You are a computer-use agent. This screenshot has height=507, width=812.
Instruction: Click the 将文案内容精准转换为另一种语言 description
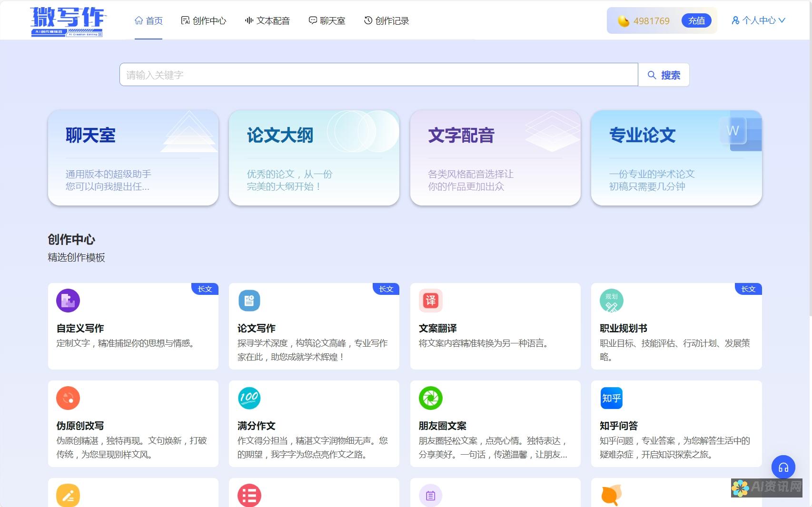coord(485,343)
